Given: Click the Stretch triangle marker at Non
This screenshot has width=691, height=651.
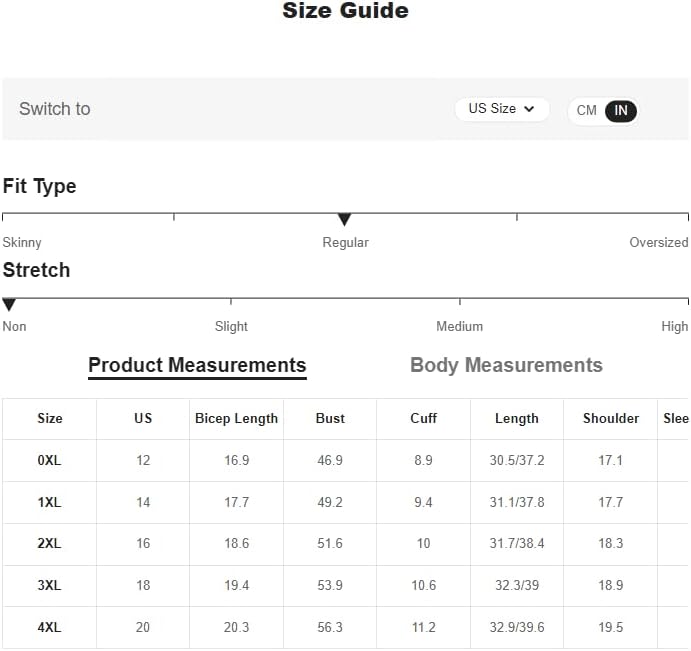Looking at the screenshot, I should 9,304.
